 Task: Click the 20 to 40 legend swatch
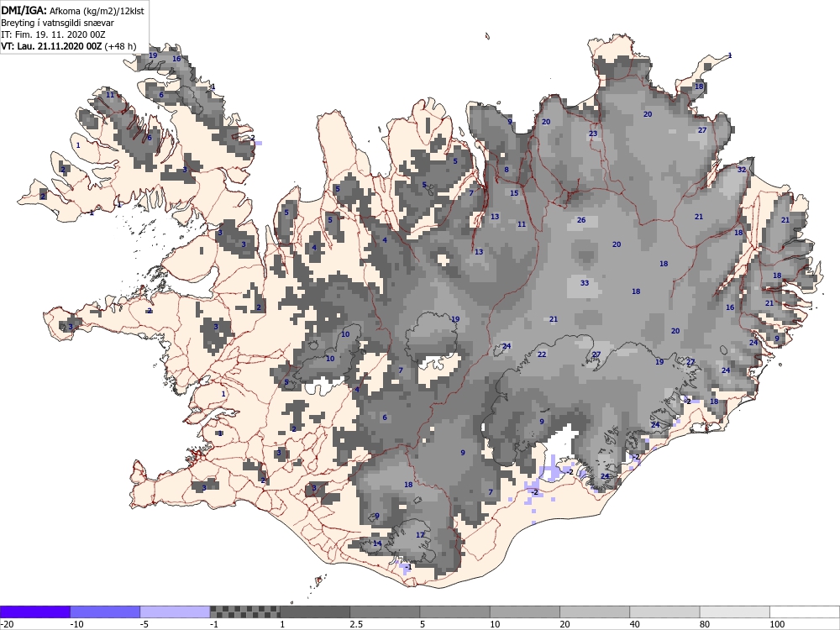[x=595, y=612]
